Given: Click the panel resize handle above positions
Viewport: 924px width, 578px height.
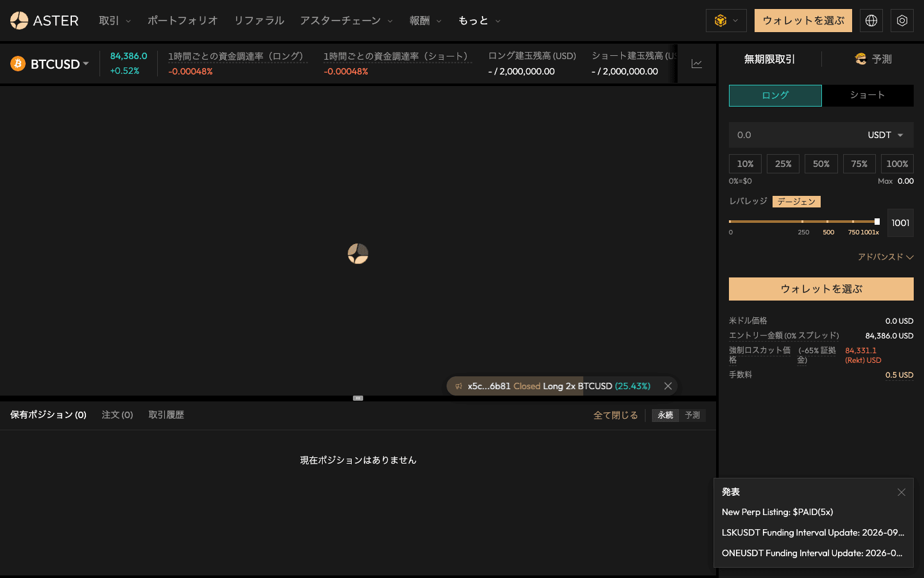Looking at the screenshot, I should click(358, 398).
